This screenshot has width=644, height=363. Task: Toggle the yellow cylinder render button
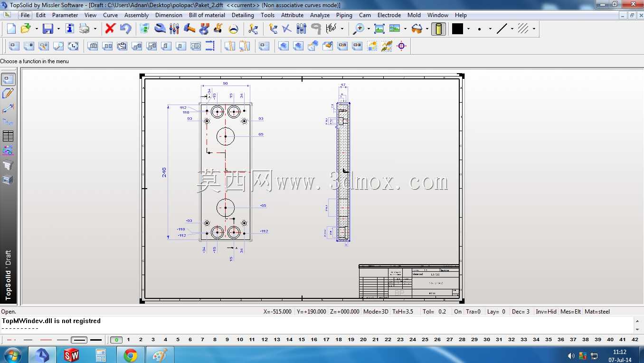(x=438, y=29)
